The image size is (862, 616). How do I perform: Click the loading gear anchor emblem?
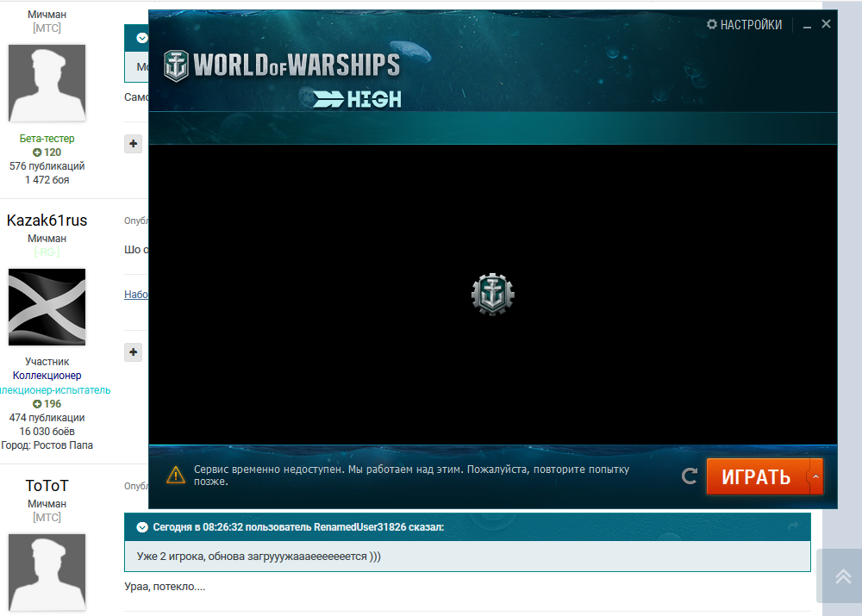[492, 295]
